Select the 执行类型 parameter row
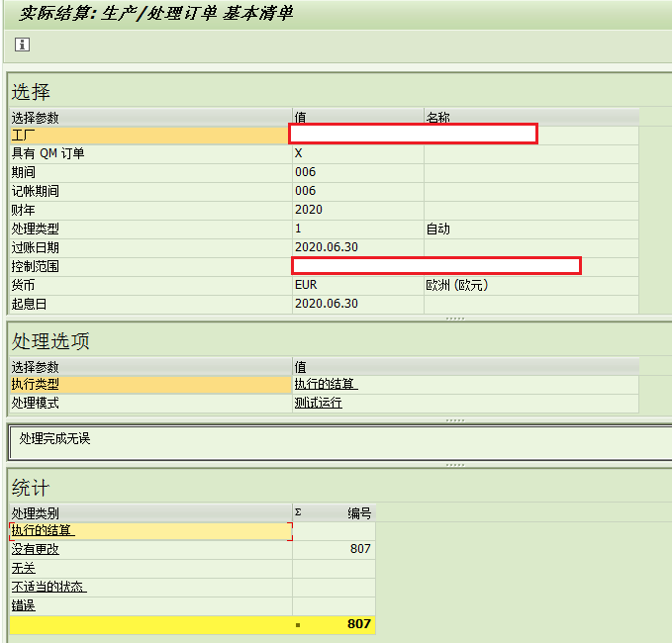The height and width of the screenshot is (643, 672). (150, 385)
